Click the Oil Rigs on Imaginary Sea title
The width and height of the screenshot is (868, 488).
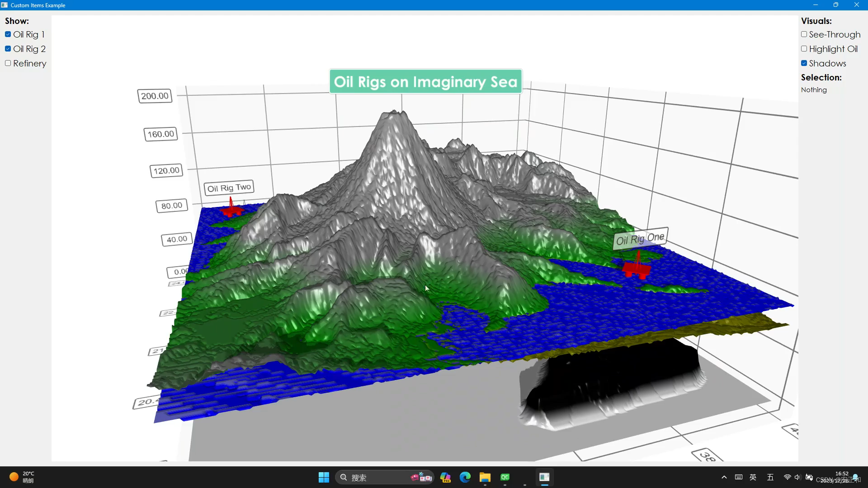pos(425,82)
